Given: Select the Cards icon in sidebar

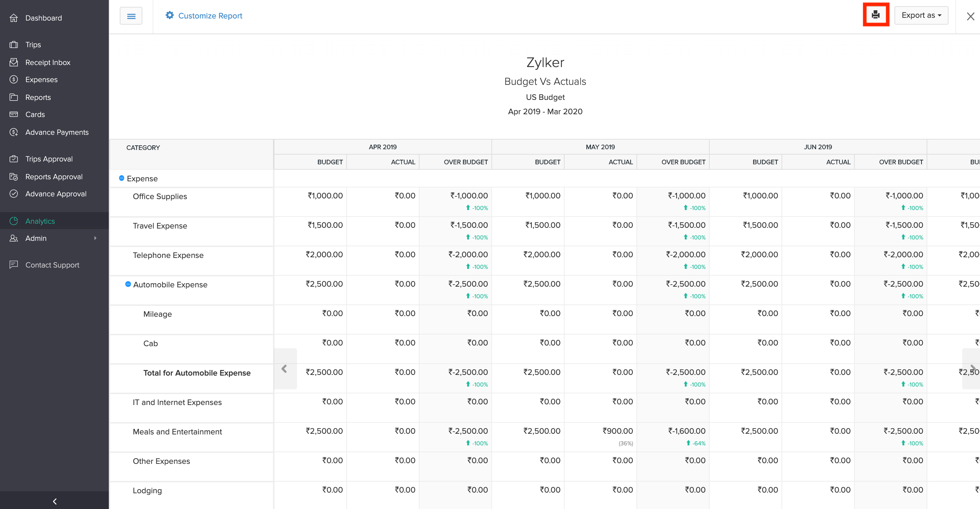Looking at the screenshot, I should [x=14, y=114].
